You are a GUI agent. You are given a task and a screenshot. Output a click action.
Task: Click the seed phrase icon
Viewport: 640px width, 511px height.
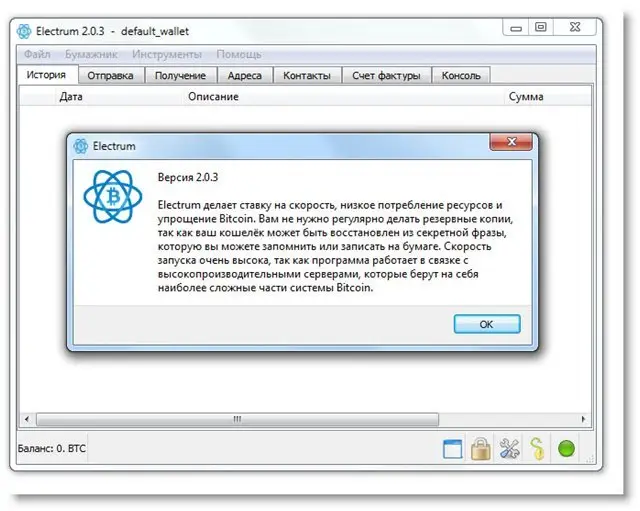pos(538,449)
